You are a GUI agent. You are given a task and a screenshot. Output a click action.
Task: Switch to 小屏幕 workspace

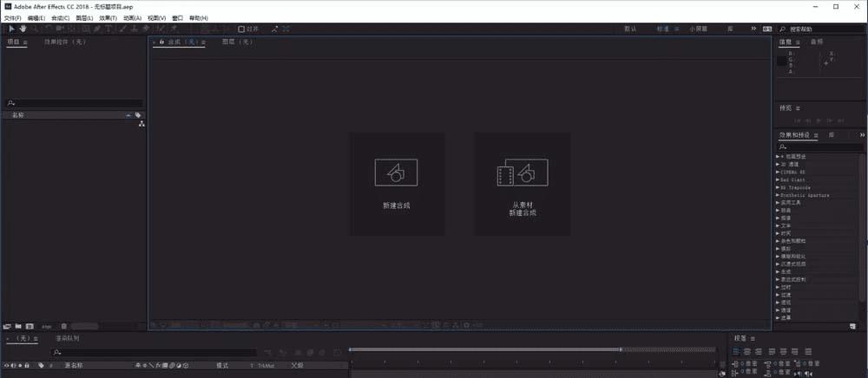click(x=699, y=29)
